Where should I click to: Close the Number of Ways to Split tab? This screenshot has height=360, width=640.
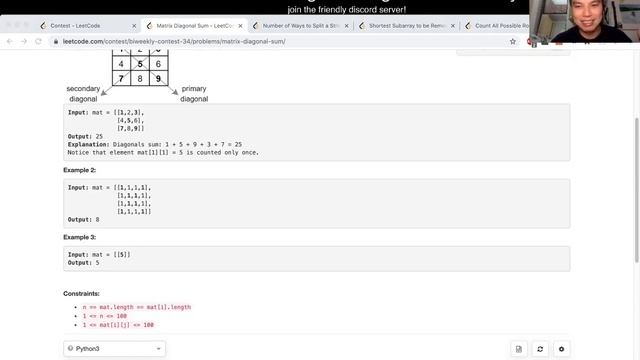pyautogui.click(x=347, y=26)
